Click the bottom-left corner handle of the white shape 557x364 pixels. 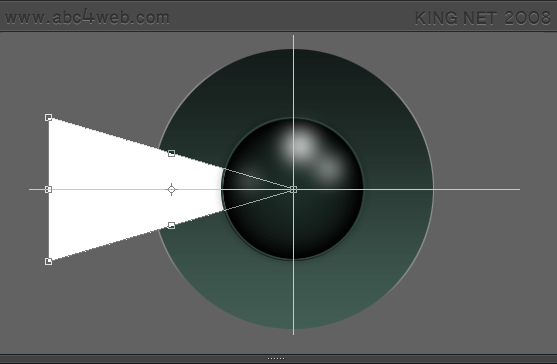pyautogui.click(x=49, y=261)
